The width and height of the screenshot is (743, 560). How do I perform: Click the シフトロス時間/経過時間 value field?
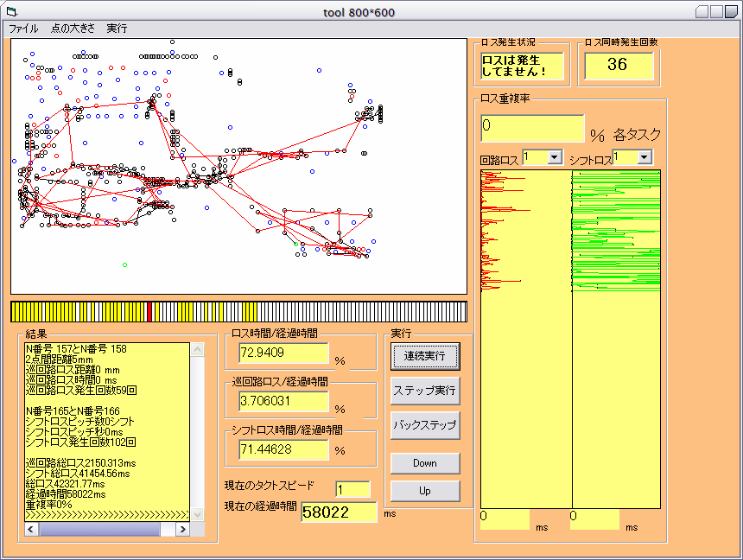click(283, 449)
